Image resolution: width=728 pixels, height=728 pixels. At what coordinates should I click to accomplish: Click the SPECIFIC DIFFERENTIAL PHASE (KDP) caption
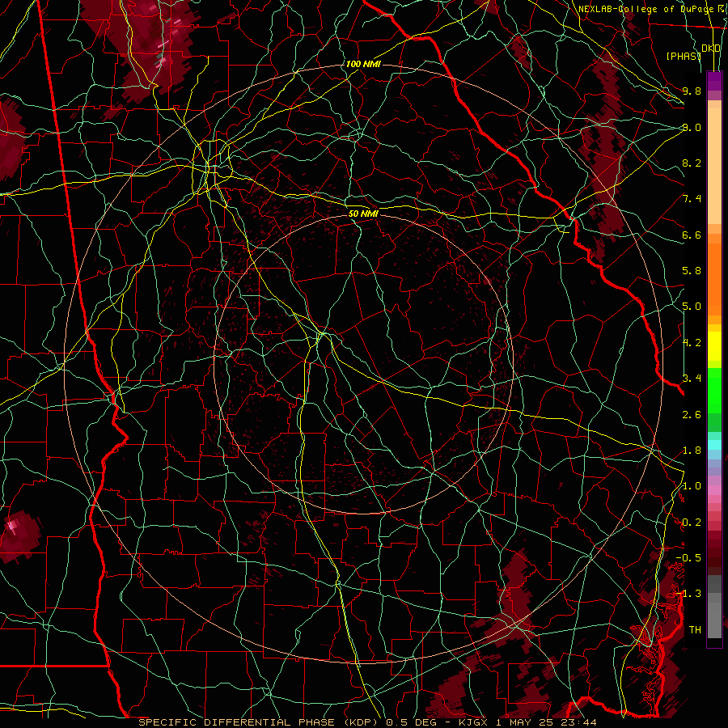(258, 722)
